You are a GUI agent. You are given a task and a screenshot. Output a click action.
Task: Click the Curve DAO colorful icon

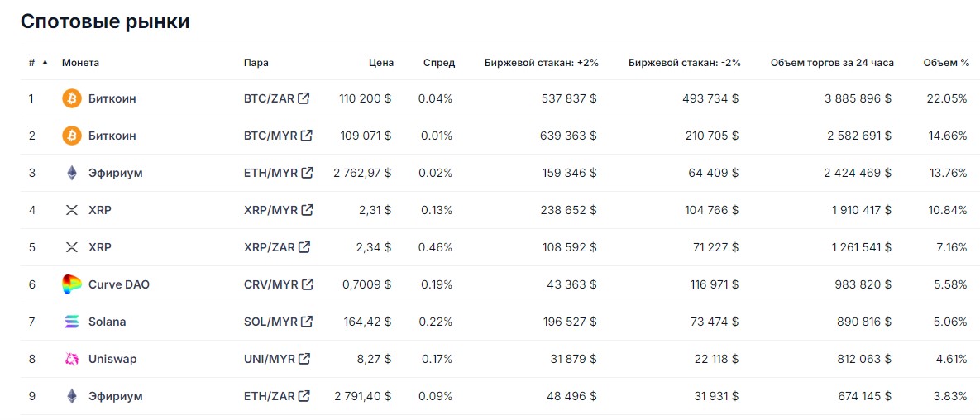click(x=72, y=284)
